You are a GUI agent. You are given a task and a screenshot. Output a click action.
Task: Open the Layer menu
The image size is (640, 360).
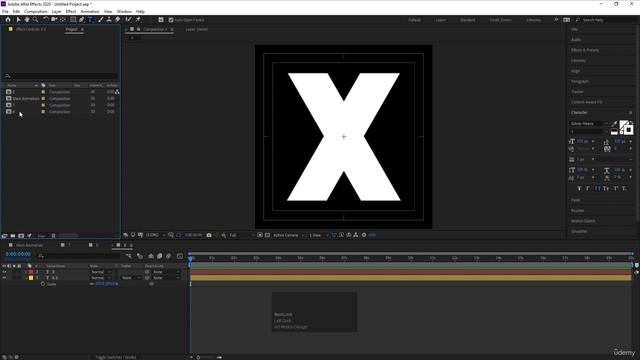(x=56, y=11)
